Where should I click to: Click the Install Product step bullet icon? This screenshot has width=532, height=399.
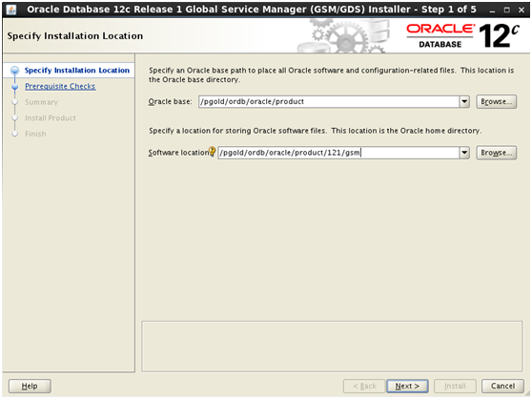coord(15,118)
